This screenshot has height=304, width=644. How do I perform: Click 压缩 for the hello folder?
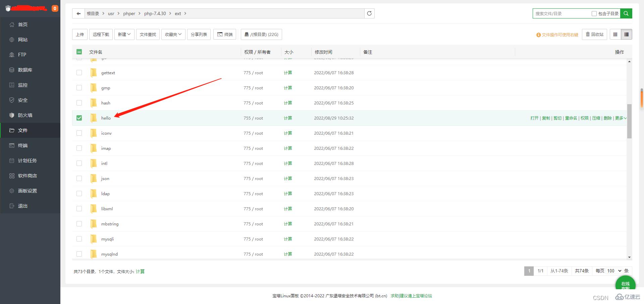pos(596,118)
